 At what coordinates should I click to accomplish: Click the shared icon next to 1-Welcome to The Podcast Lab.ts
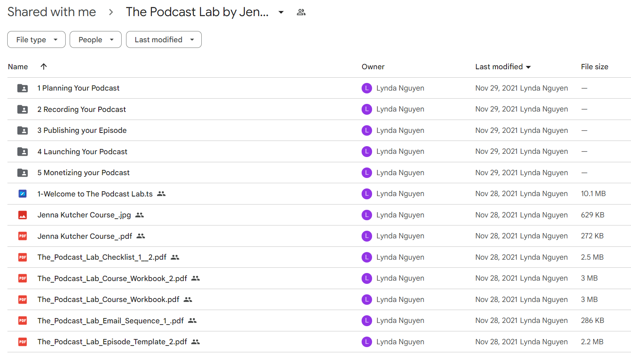(x=161, y=194)
